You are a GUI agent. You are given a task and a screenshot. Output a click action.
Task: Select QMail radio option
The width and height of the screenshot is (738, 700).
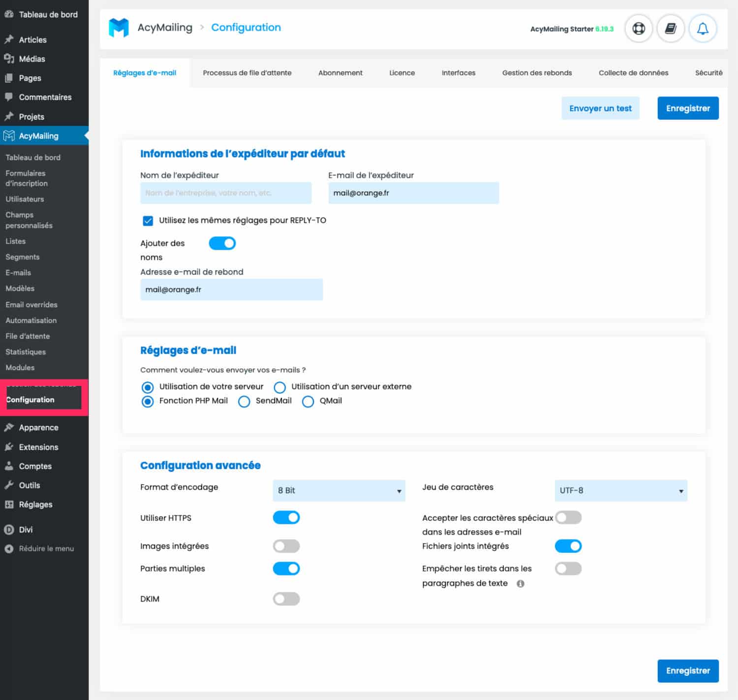pos(308,402)
